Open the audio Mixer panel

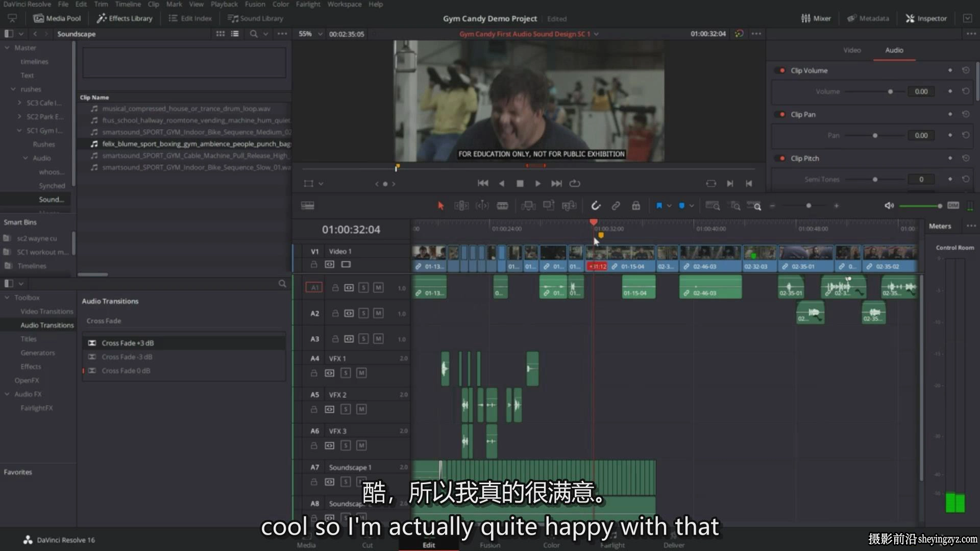(816, 18)
